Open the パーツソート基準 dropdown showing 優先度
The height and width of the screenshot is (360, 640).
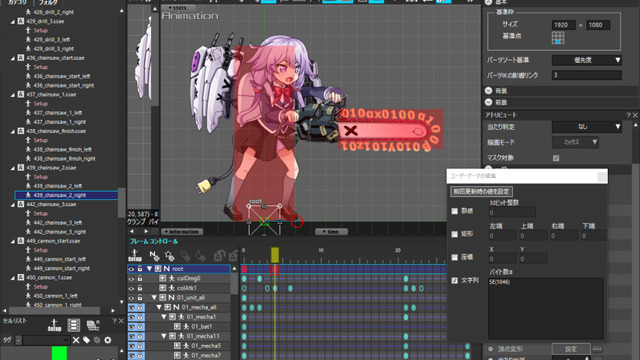click(587, 60)
